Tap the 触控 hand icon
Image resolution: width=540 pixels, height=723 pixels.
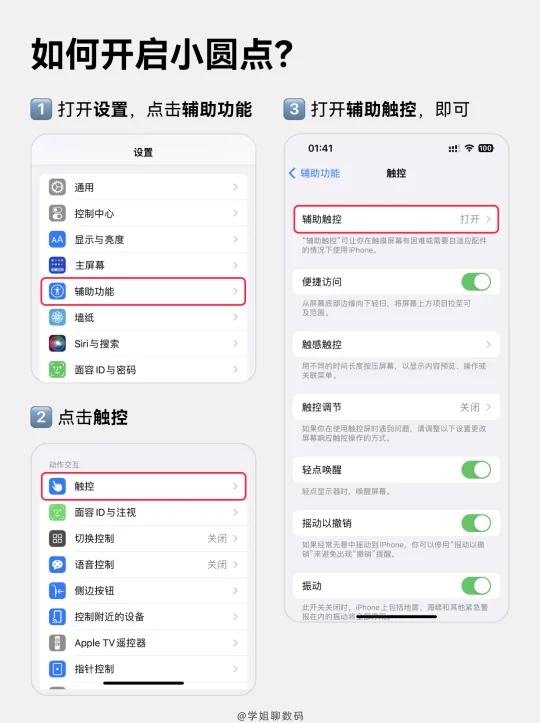[x=57, y=486]
